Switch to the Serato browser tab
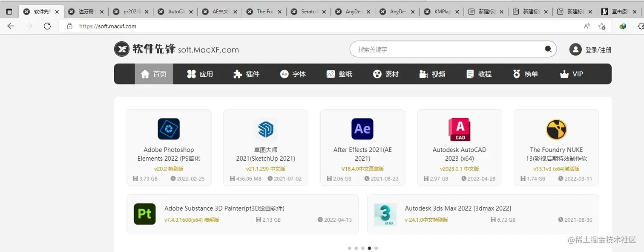This screenshot has height=252, width=644. tap(308, 12)
